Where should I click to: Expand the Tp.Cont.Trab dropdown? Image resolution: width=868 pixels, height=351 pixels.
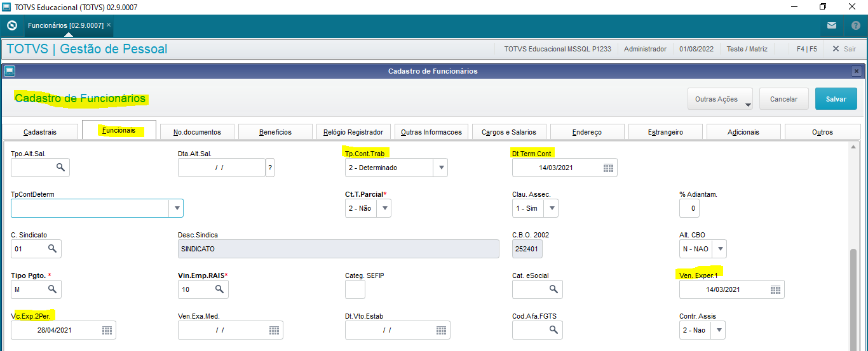pos(441,168)
